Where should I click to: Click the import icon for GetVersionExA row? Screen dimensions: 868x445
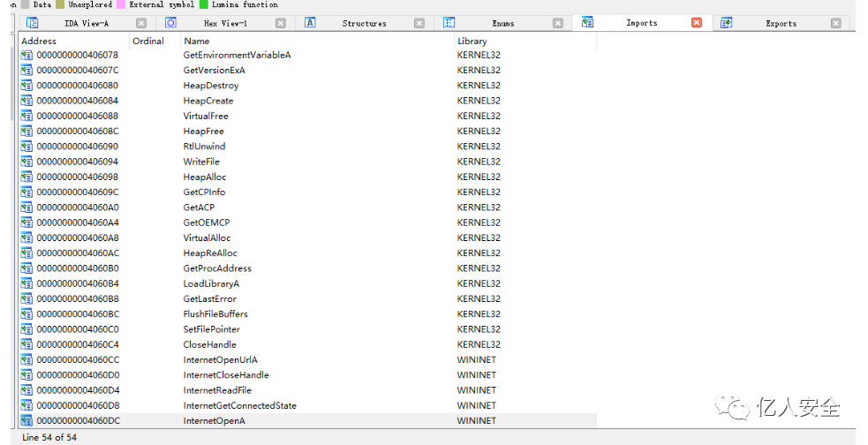(26, 71)
